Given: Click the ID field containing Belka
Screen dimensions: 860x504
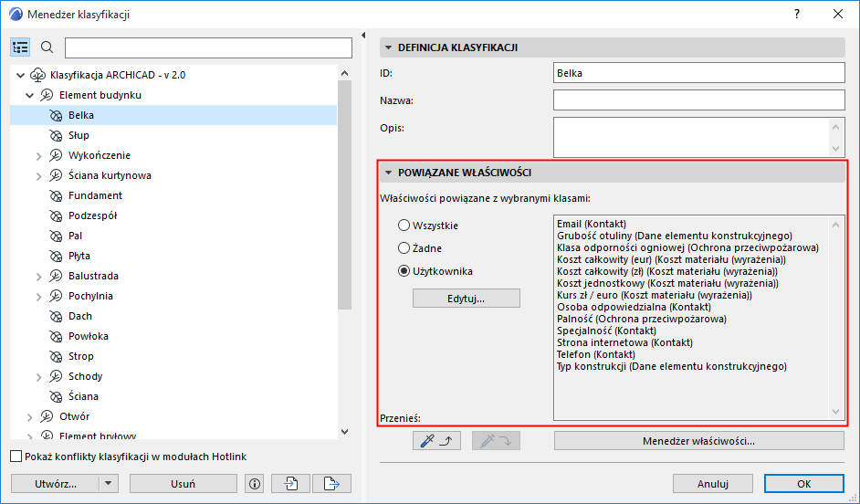Looking at the screenshot, I should 698,73.
